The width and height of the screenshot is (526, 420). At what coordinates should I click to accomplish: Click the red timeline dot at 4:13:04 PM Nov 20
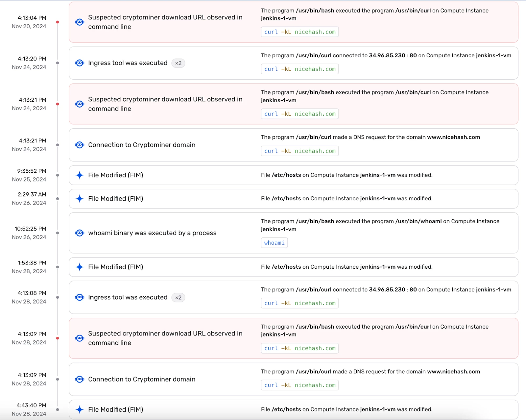tap(58, 22)
